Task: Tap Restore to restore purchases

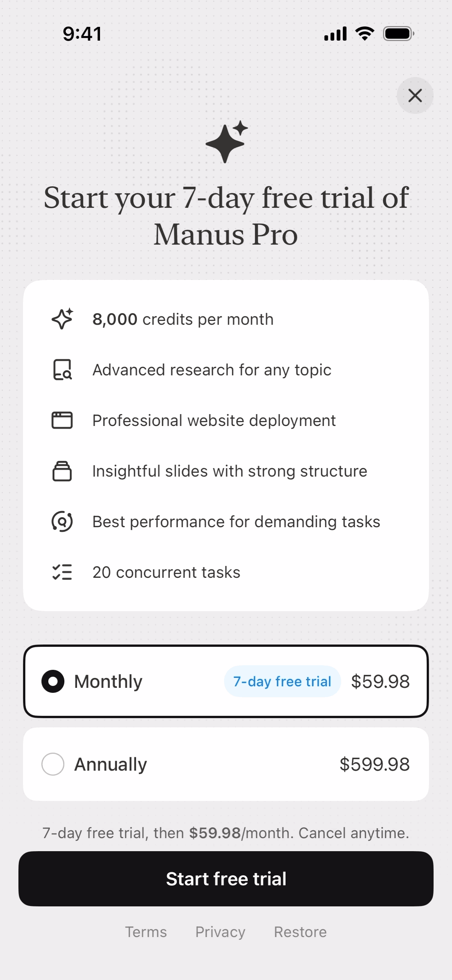Action: click(x=300, y=932)
